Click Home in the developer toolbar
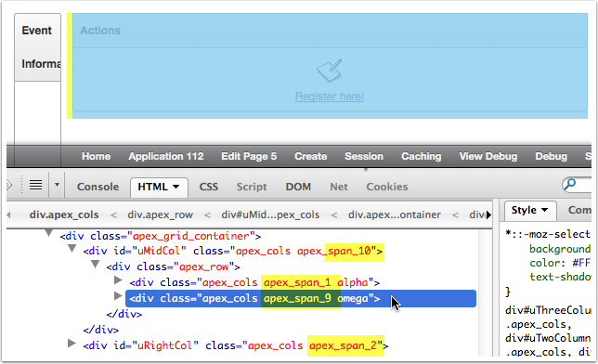The height and width of the screenshot is (364, 598). [x=97, y=156]
